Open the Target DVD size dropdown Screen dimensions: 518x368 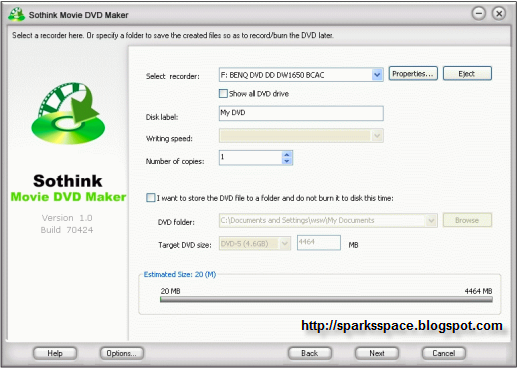285,243
